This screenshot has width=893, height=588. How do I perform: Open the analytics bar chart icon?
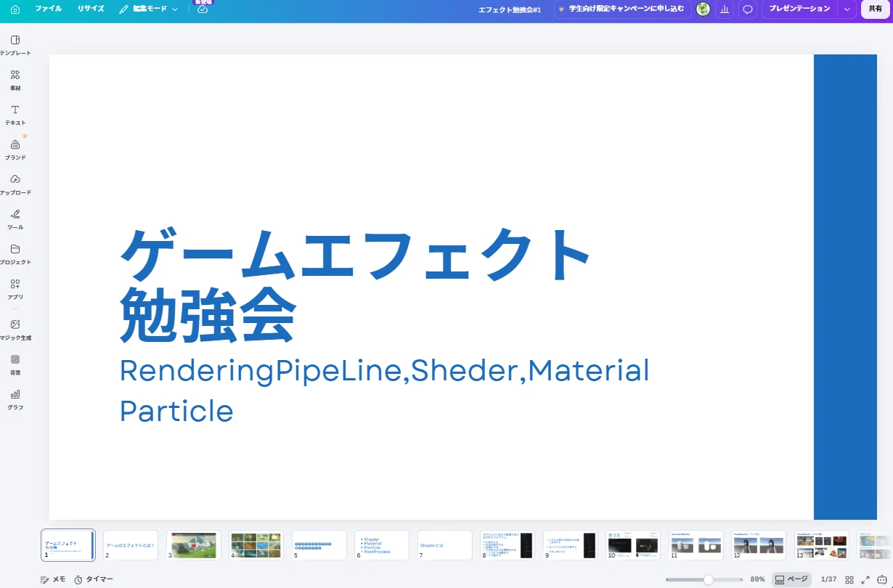pos(724,9)
